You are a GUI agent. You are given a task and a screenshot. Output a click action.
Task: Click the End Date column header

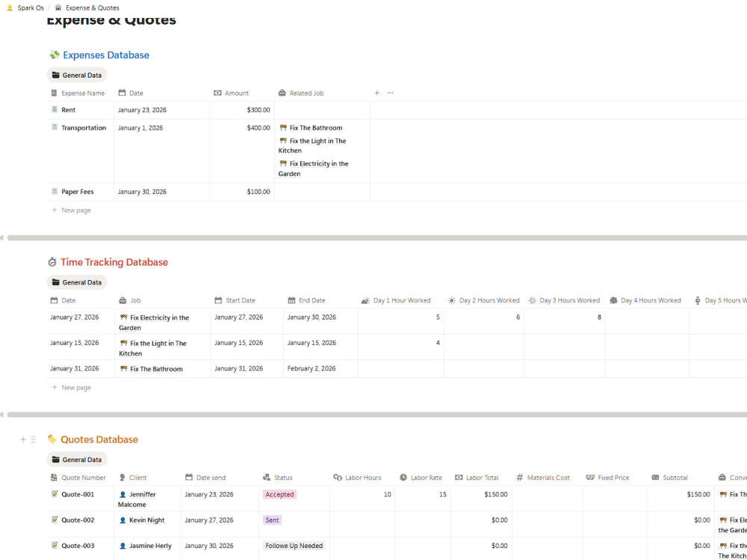click(306, 300)
